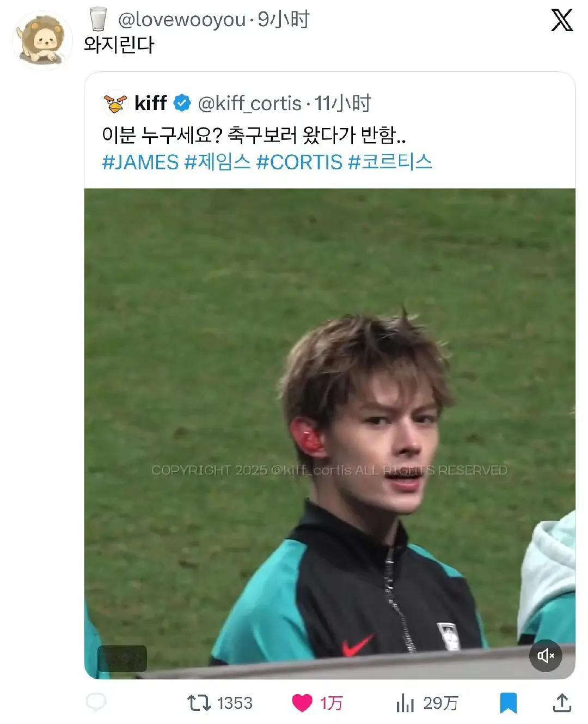The height and width of the screenshot is (724, 588).
Task: Like the post with the heart icon
Action: 302,703
